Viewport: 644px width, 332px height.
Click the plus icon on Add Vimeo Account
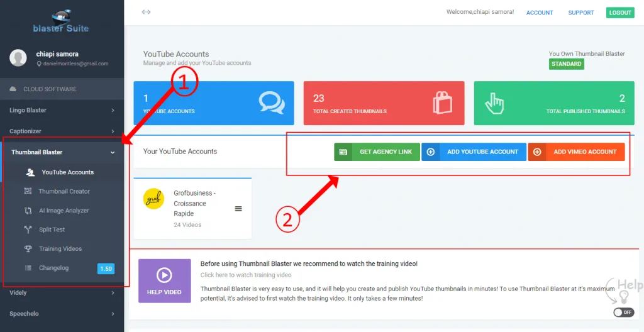pos(537,152)
